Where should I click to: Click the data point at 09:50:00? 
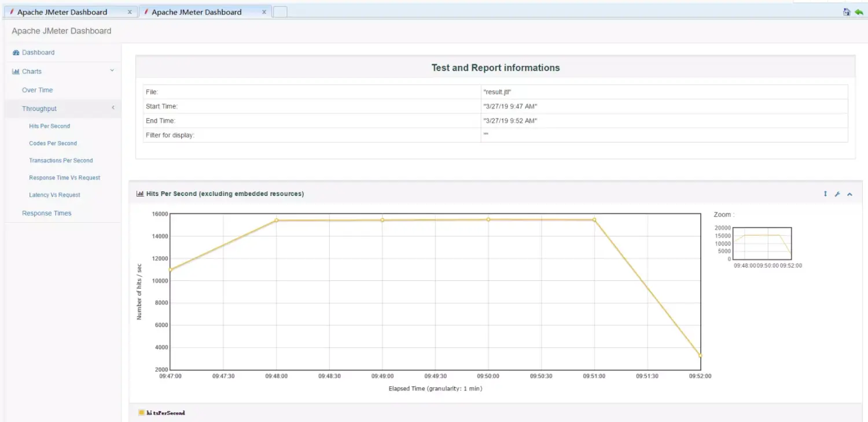488,220
